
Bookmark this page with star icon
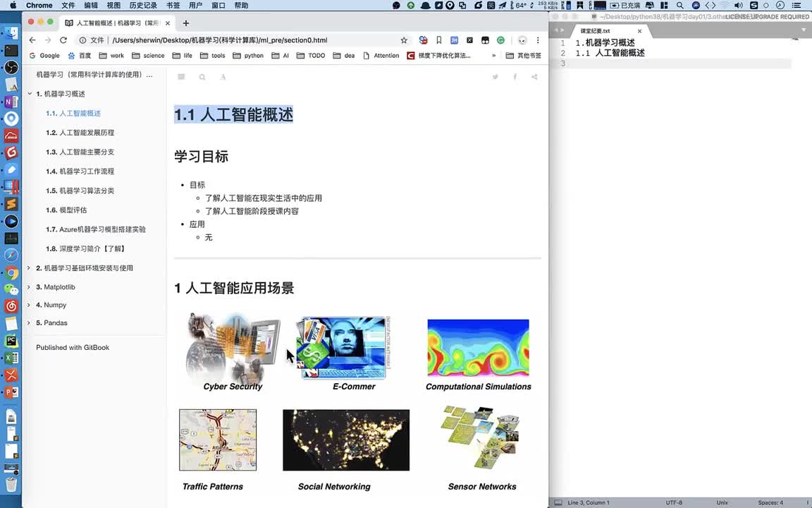click(x=404, y=40)
